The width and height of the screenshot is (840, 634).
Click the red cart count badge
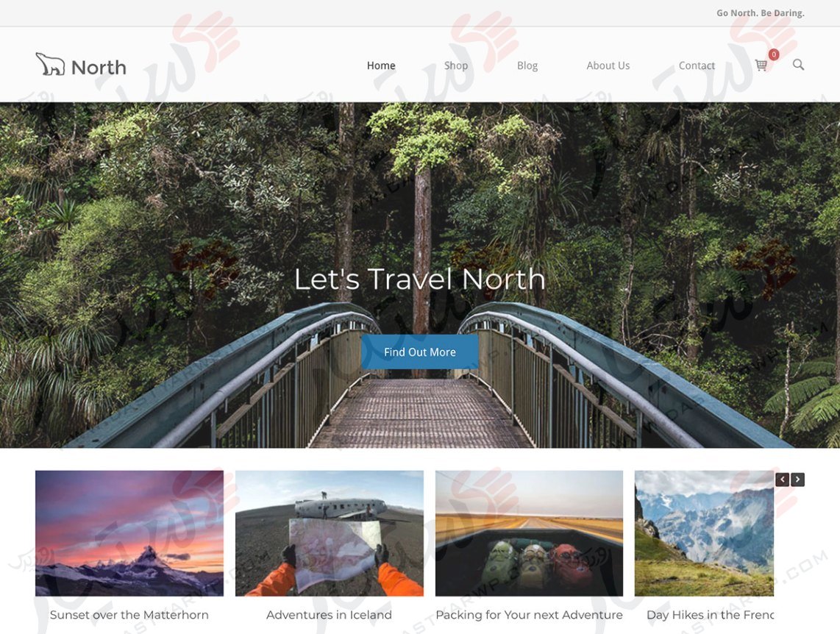(774, 54)
